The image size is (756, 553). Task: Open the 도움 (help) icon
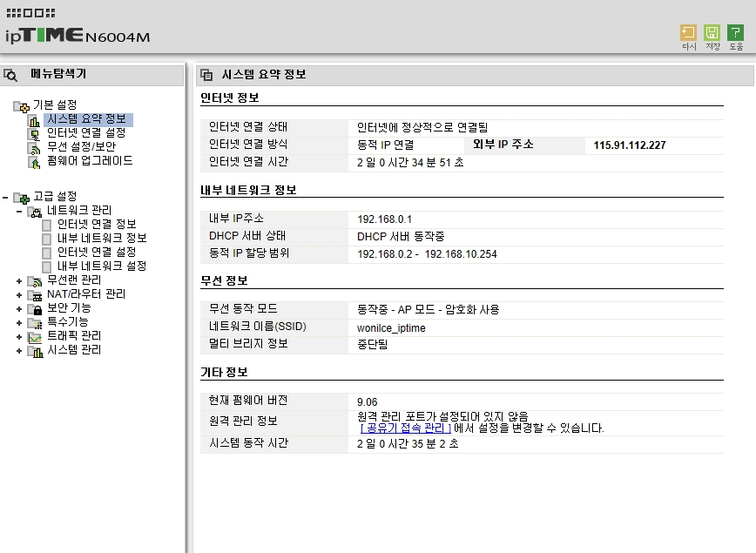point(735,32)
